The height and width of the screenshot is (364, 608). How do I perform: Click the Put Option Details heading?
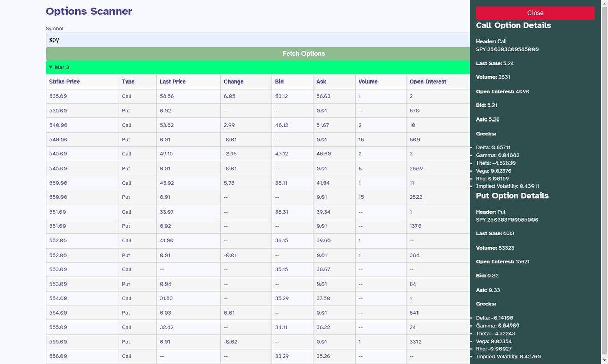pyautogui.click(x=512, y=196)
